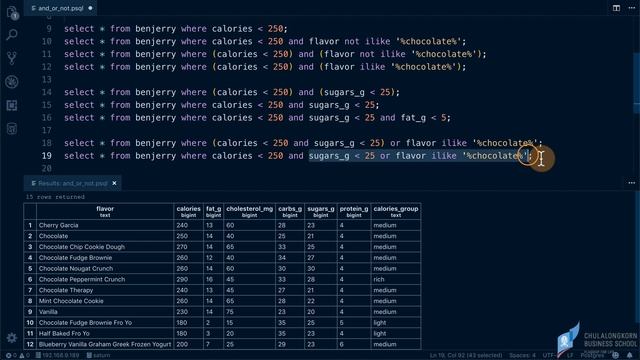Open the results panel ellipsis menu
640x360 pixels.
pos(631,183)
